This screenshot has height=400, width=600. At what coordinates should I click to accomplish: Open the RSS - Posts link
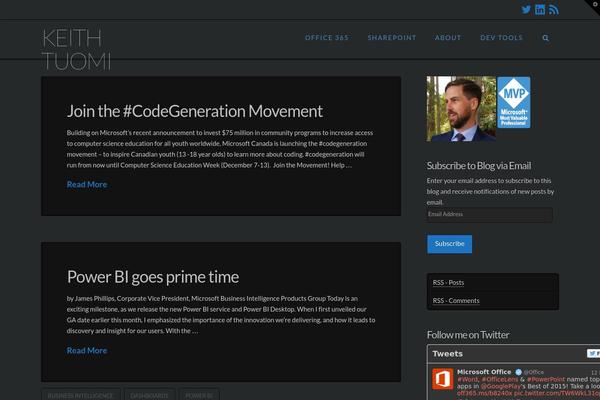click(x=448, y=282)
